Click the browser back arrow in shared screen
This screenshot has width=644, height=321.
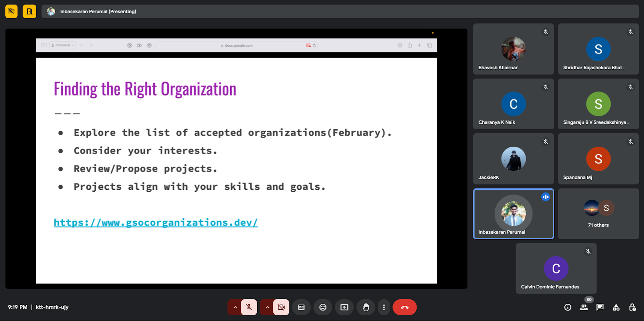[x=82, y=46]
